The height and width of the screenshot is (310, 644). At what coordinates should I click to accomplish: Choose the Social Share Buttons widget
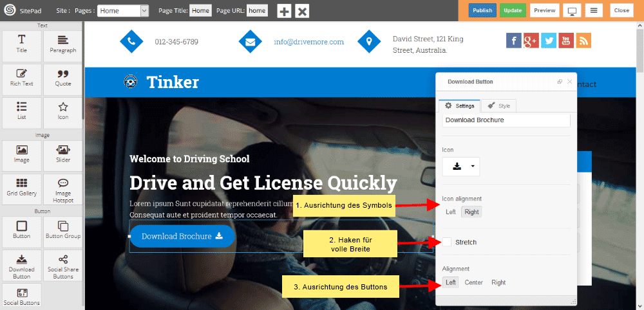tap(63, 266)
